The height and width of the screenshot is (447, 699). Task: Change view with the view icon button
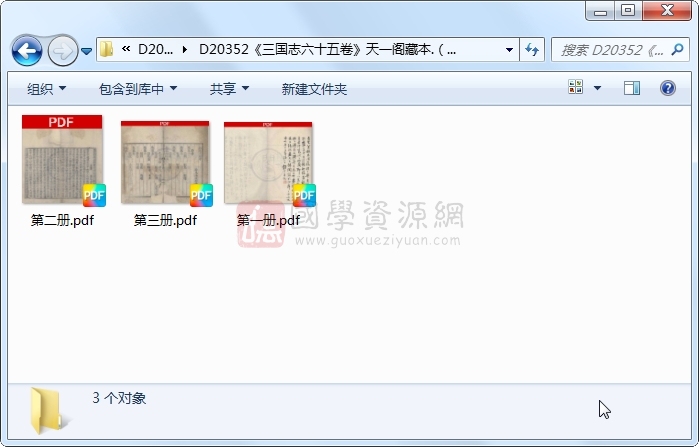click(576, 87)
